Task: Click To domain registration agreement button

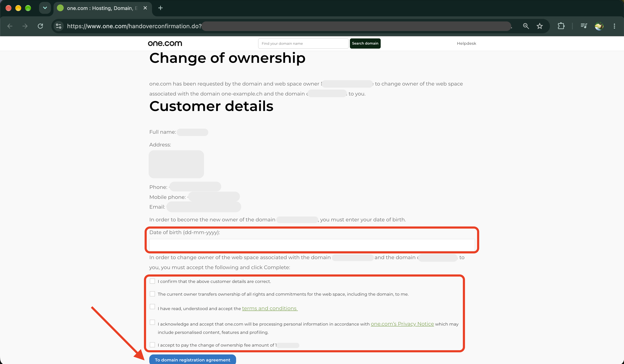Action: (192, 360)
